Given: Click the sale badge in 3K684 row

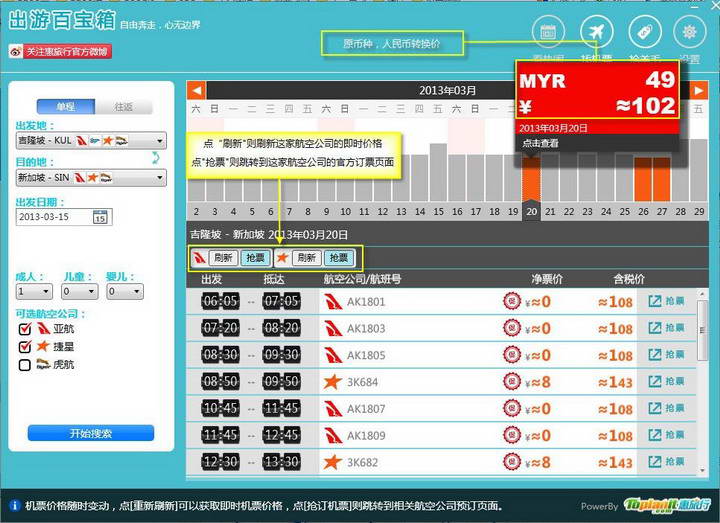Looking at the screenshot, I should pyautogui.click(x=512, y=381).
